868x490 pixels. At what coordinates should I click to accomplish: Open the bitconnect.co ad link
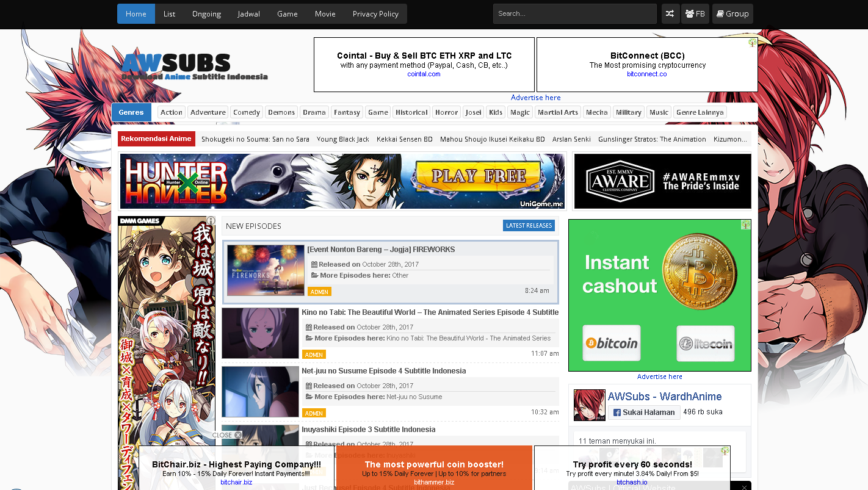646,74
